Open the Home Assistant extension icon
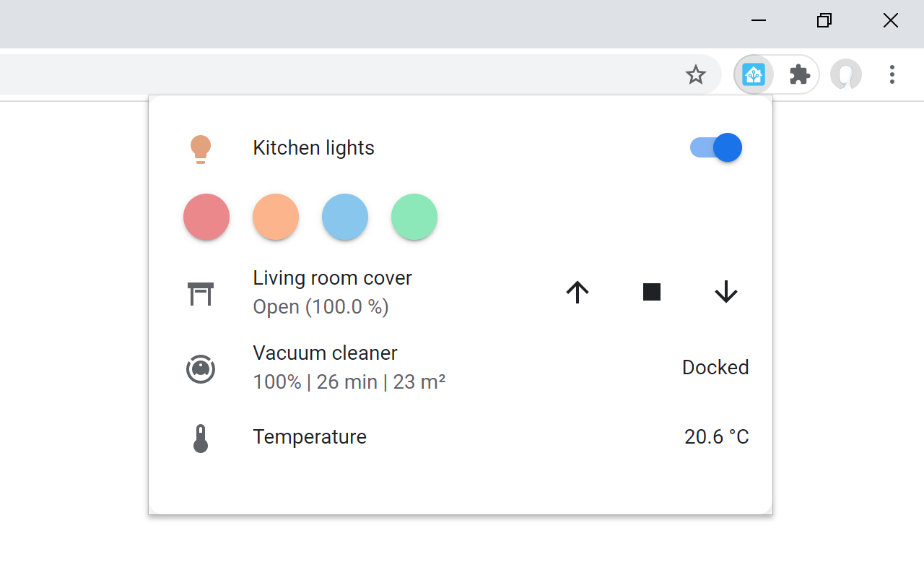Screen dimensions: 924x578 [754, 74]
